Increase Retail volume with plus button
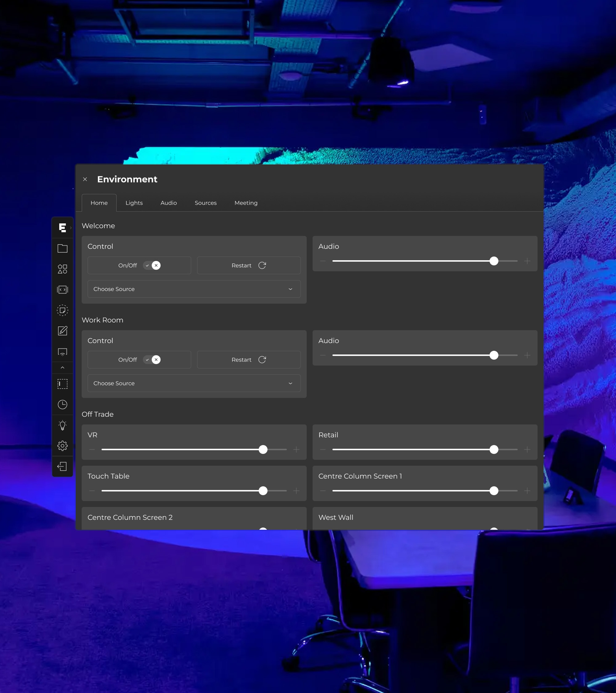The image size is (616, 693). click(x=527, y=450)
